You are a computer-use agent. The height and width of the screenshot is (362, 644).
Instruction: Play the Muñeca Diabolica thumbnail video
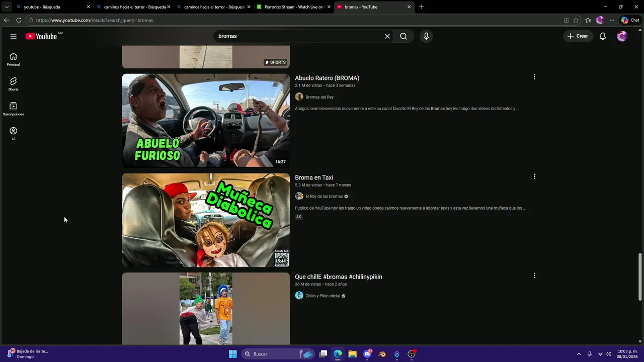206,220
